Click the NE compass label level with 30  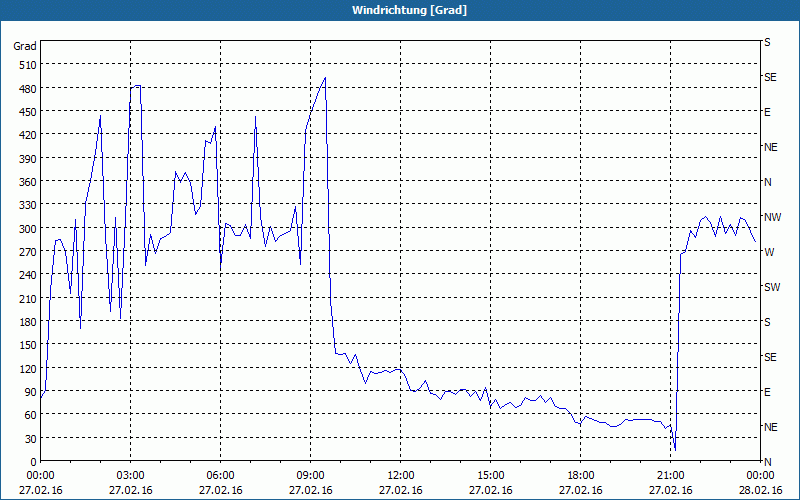coord(770,427)
